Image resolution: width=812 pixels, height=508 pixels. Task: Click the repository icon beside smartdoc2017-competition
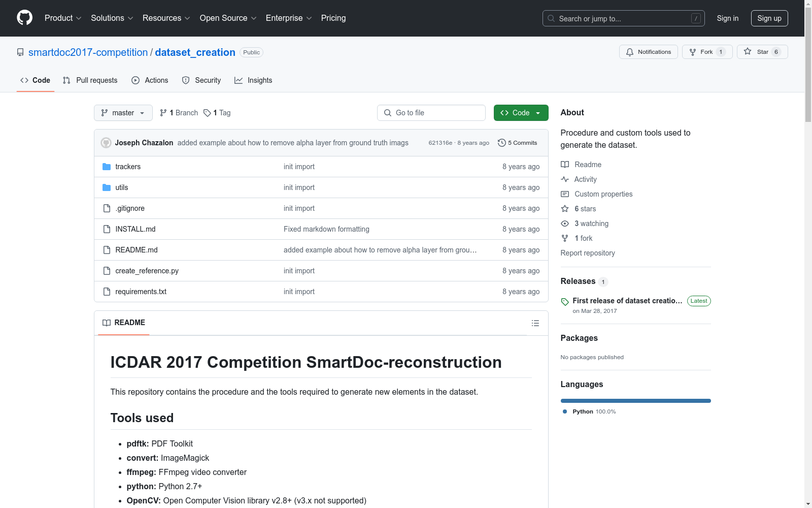[20, 52]
